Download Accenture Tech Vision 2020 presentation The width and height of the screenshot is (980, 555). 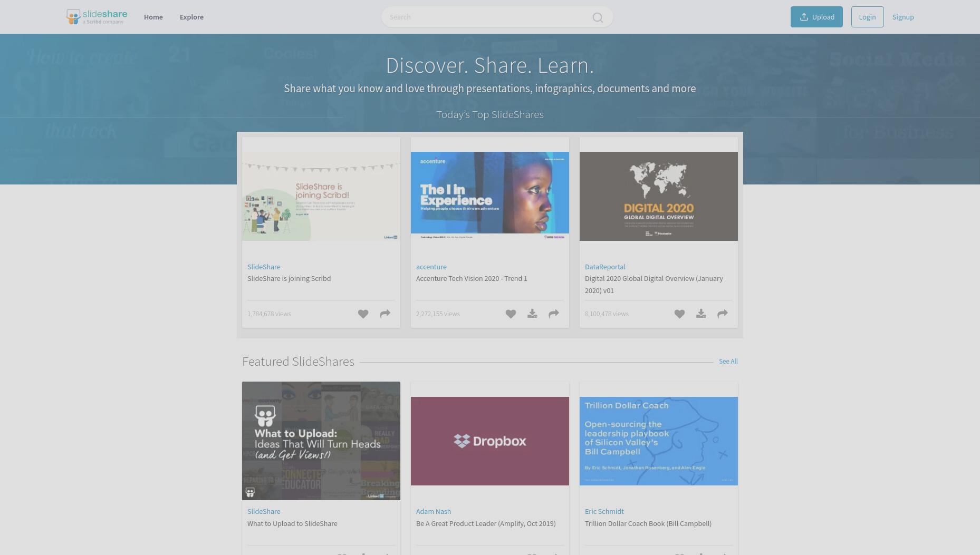click(532, 314)
